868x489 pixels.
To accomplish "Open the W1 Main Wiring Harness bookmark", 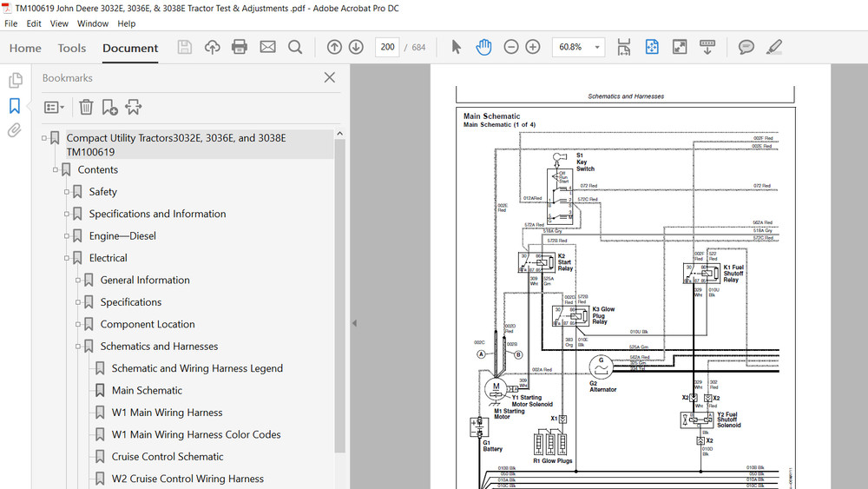I will tap(168, 413).
